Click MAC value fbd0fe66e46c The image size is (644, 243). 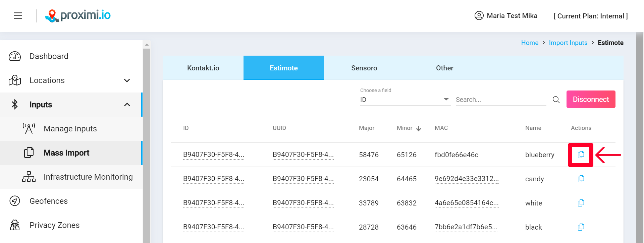(x=457, y=155)
